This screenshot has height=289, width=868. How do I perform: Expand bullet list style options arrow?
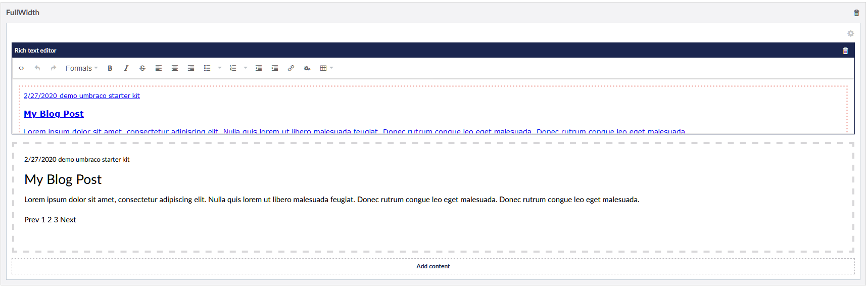point(220,68)
